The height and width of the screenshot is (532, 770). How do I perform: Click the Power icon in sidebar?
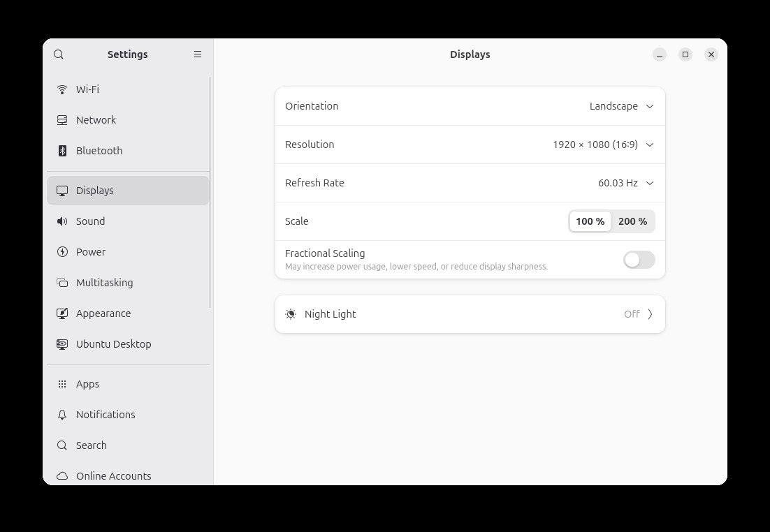(x=62, y=252)
